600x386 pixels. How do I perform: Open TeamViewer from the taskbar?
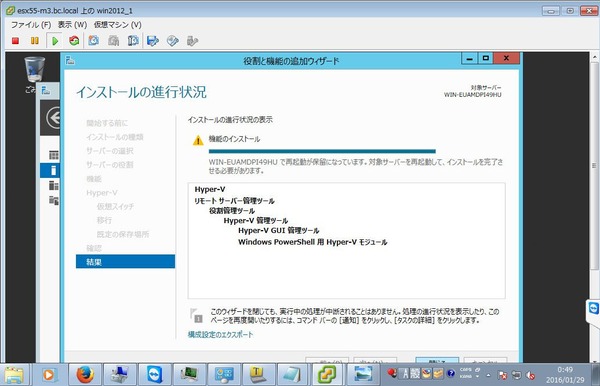tap(155, 375)
